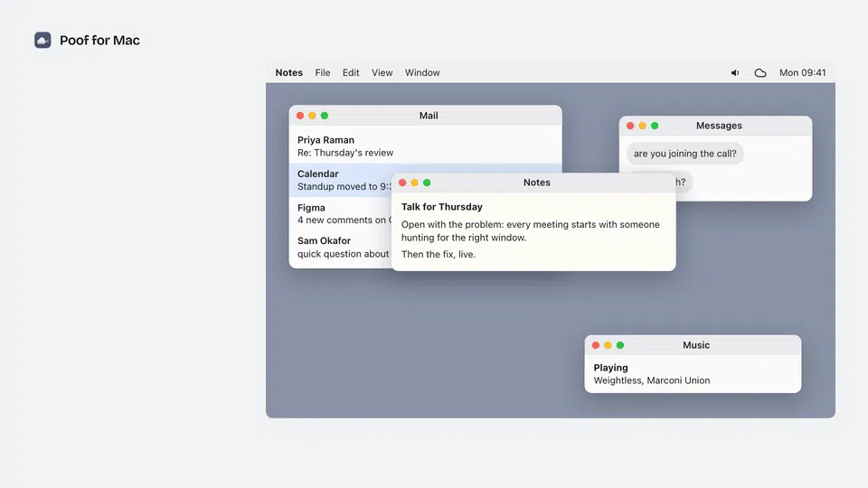The image size is (868, 488).
Task: Open the Window menu
Action: [422, 72]
